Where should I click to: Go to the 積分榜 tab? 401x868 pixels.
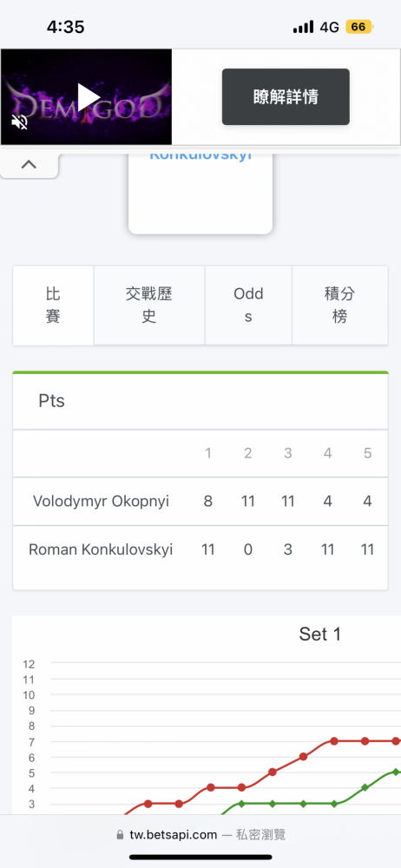(339, 305)
